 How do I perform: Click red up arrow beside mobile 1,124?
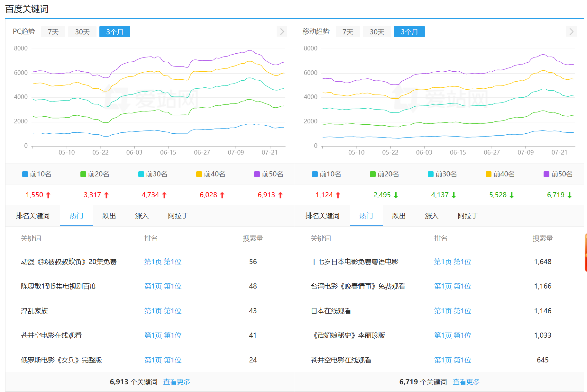(338, 195)
